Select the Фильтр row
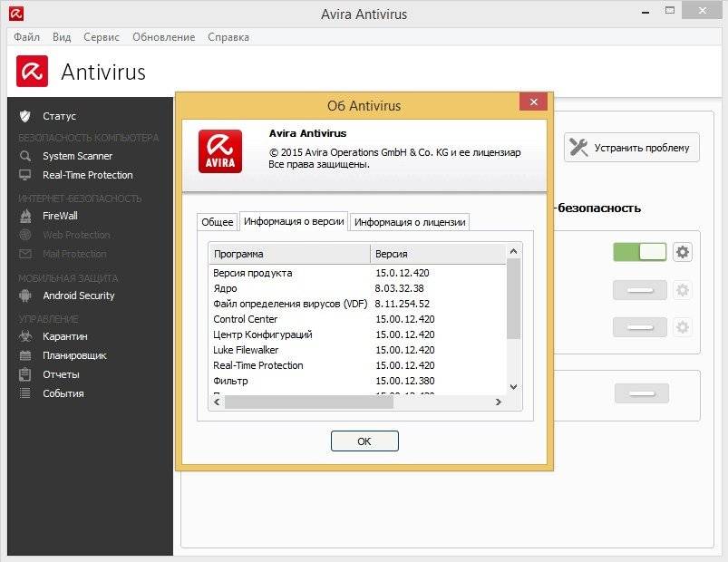 pos(357,381)
